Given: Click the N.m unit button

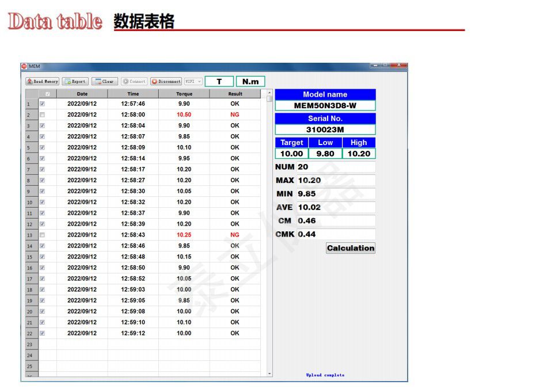Looking at the screenshot, I should coord(250,82).
